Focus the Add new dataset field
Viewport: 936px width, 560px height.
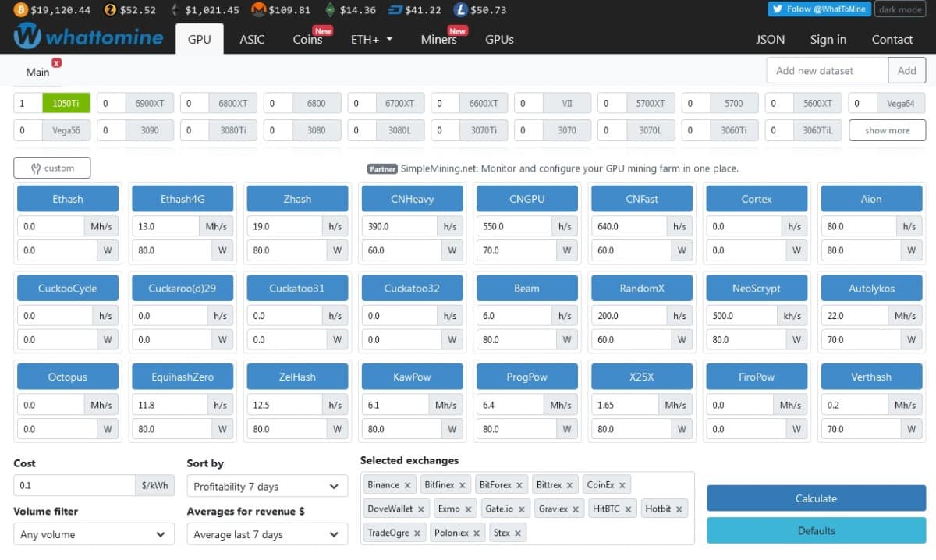click(828, 70)
